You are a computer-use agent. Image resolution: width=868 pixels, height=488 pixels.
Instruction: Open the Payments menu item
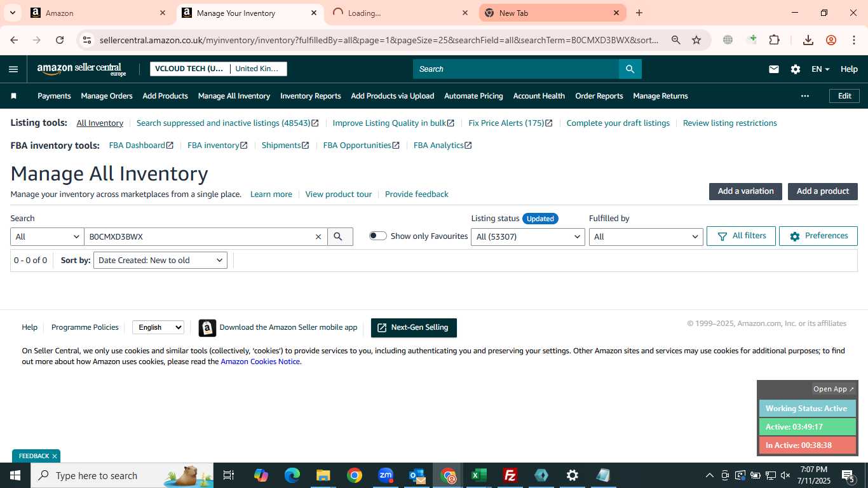(54, 96)
